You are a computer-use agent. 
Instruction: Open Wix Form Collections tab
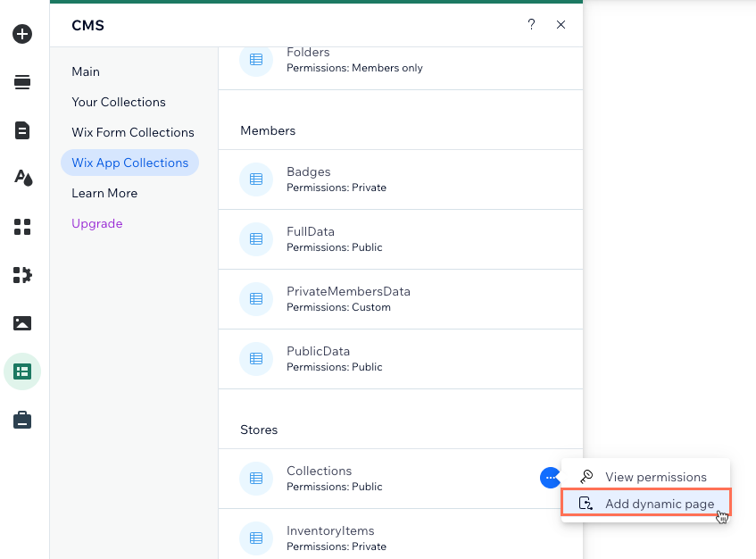[x=133, y=132]
